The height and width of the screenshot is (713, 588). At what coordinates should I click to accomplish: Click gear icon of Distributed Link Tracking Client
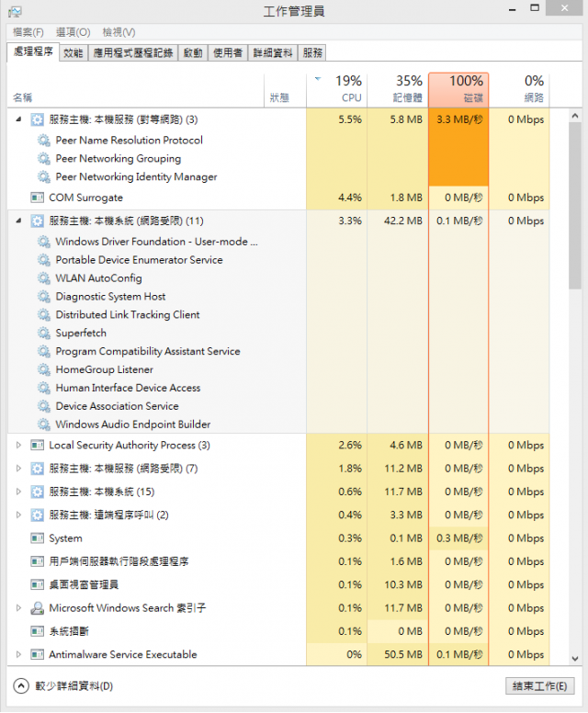pyautogui.click(x=44, y=314)
